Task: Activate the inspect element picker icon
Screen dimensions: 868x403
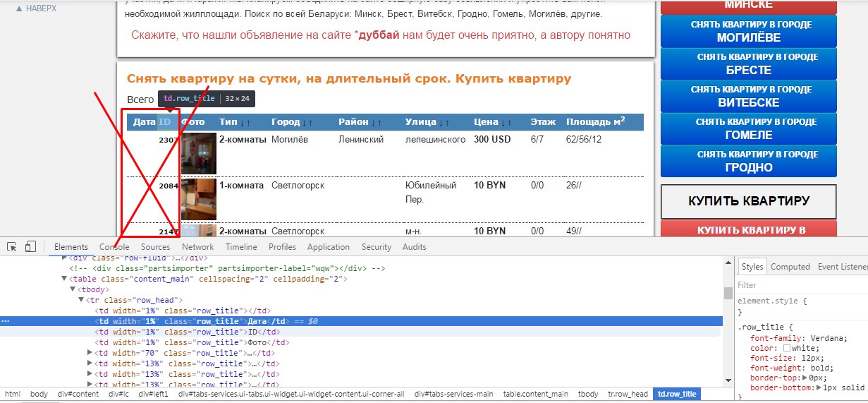Action: click(12, 247)
